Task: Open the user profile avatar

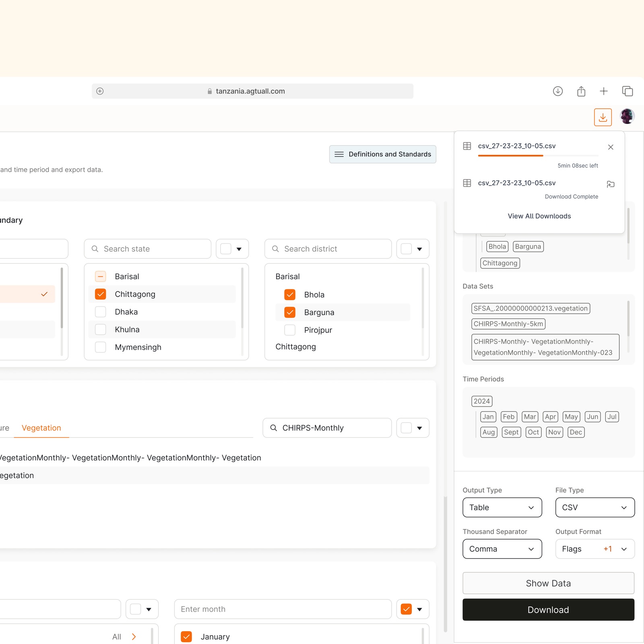Action: pyautogui.click(x=627, y=117)
